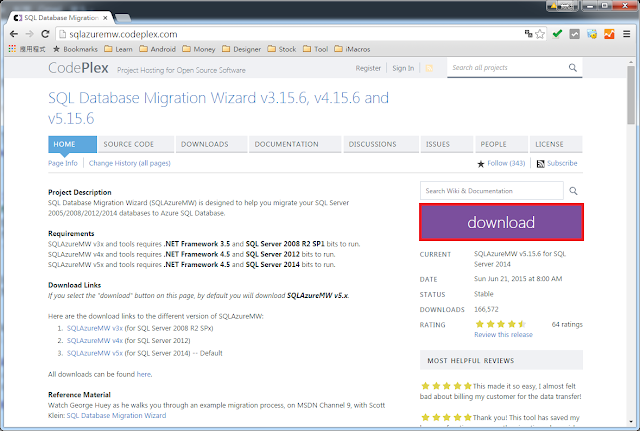This screenshot has height=431, width=640.
Task: Open the iMacros bookmarks folder
Action: point(352,49)
